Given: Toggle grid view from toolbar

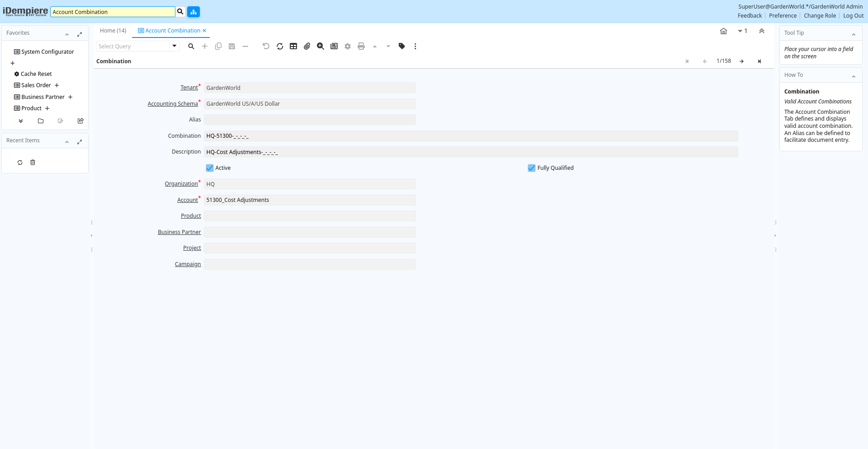Looking at the screenshot, I should pos(293,46).
